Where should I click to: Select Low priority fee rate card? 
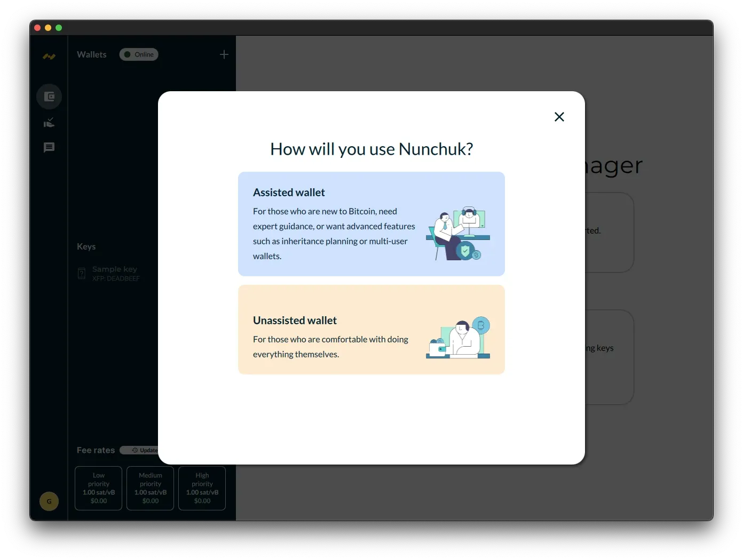click(99, 488)
